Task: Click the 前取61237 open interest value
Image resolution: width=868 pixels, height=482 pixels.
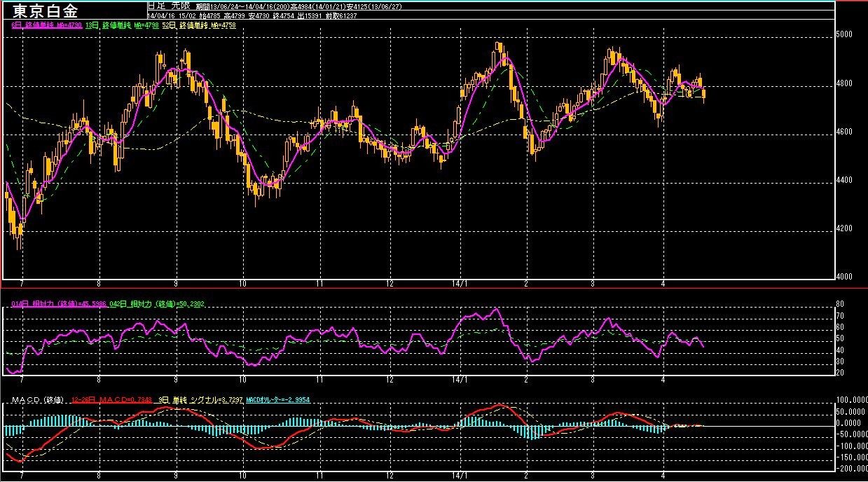Action: tap(341, 15)
